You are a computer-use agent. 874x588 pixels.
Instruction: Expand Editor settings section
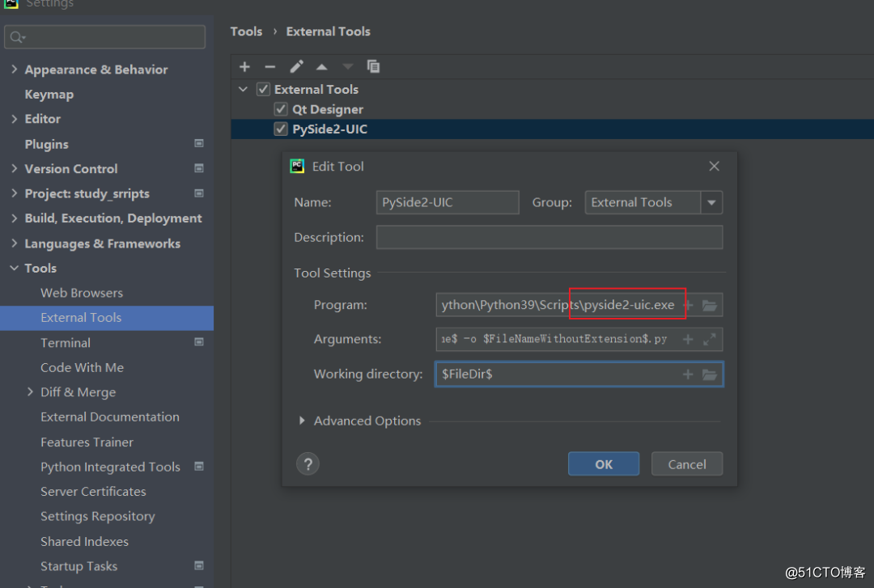click(14, 119)
